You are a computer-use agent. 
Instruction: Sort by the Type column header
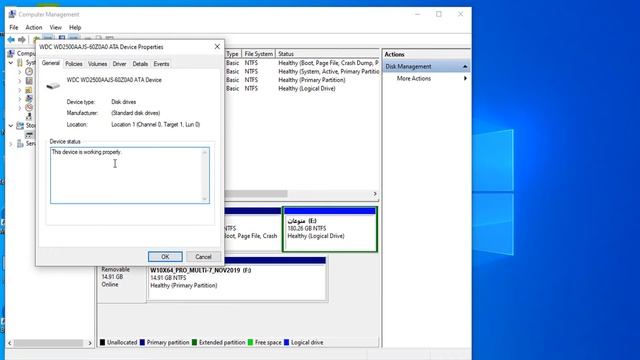tap(232, 54)
